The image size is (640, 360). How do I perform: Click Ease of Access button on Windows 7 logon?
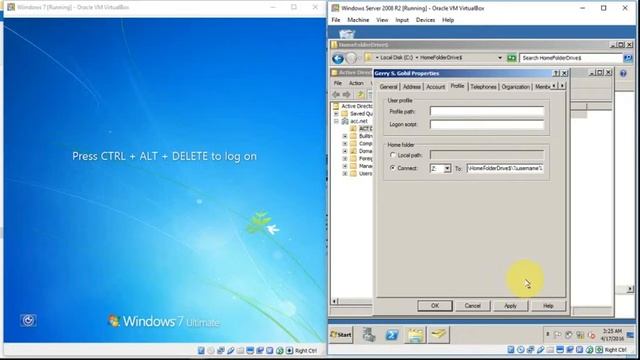28,320
